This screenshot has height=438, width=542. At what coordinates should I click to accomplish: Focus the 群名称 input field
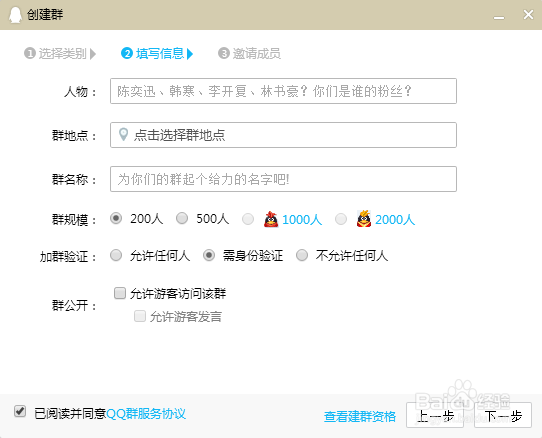coord(283,179)
